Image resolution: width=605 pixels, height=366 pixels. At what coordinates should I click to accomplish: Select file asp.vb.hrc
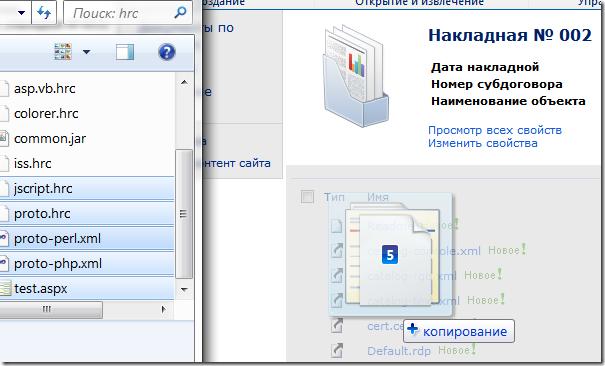coord(44,89)
